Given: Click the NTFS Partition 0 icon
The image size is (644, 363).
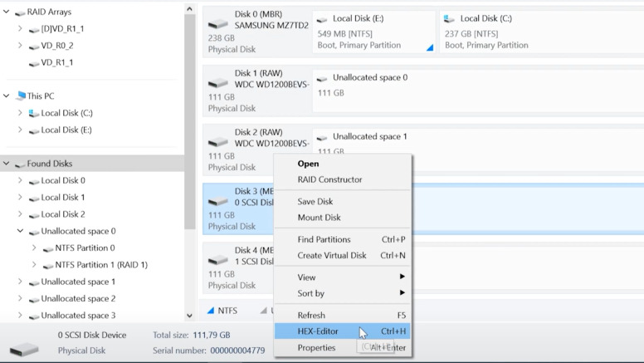Looking at the screenshot, I should tap(48, 248).
